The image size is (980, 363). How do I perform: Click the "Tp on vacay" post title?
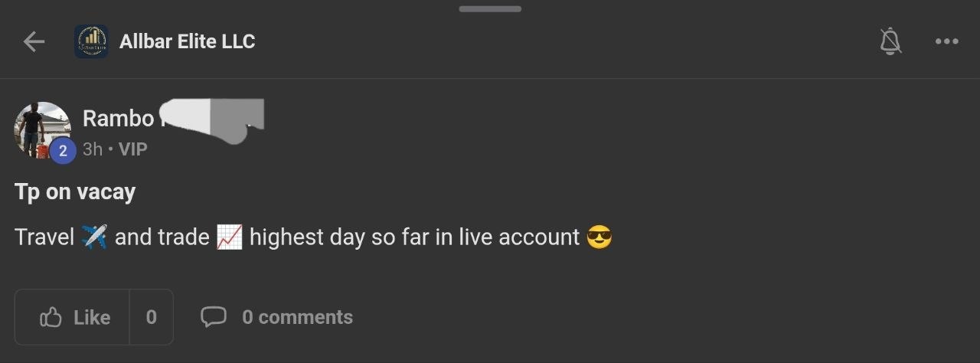75,192
